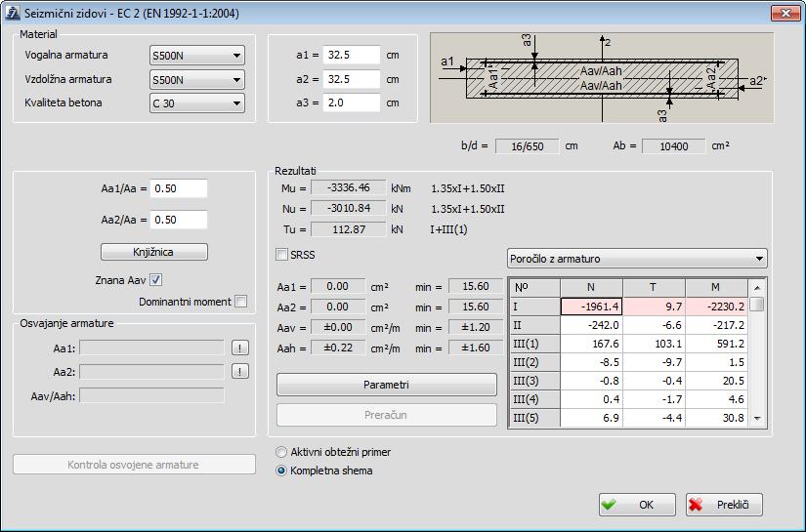Select row header I in table
Image resolution: width=806 pixels, height=532 pixels.
534,307
